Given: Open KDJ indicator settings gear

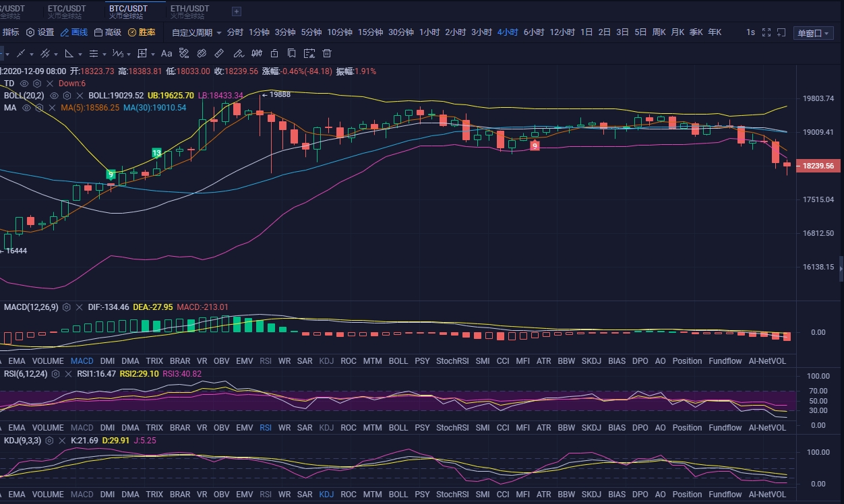Looking at the screenshot, I should tap(57, 441).
